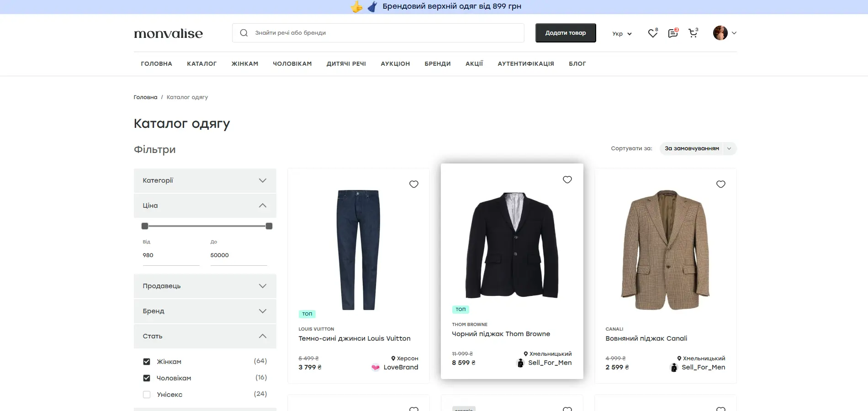Click the thumbs-up emoji in promo banner
The width and height of the screenshot is (868, 411).
(357, 6)
